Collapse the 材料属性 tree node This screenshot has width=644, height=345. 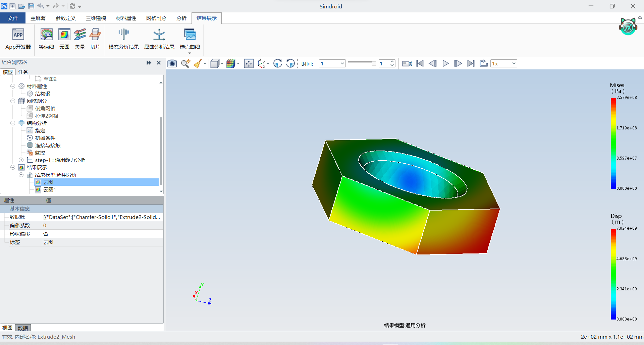[x=13, y=86]
